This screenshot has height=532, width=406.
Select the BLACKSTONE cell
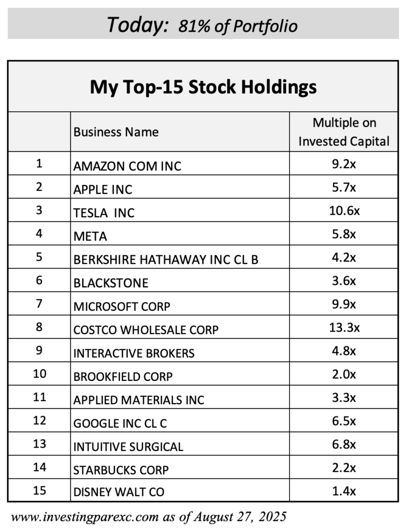pyautogui.click(x=180, y=281)
